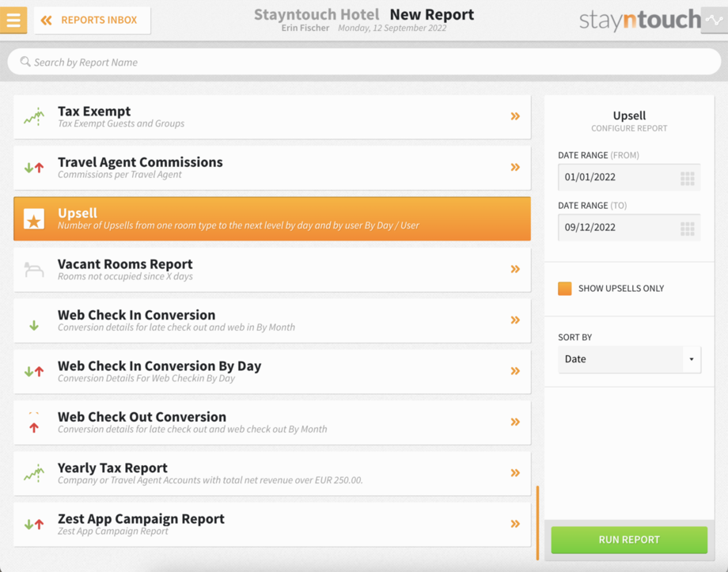
Task: Click the Web Check In Conversion down-arrow icon
Action: (x=34, y=325)
